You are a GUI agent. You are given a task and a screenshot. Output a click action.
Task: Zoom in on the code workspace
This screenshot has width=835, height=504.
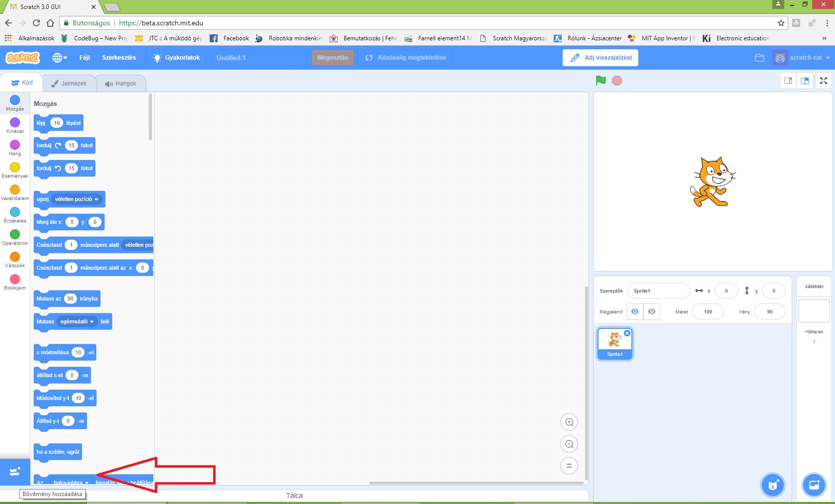[569, 422]
